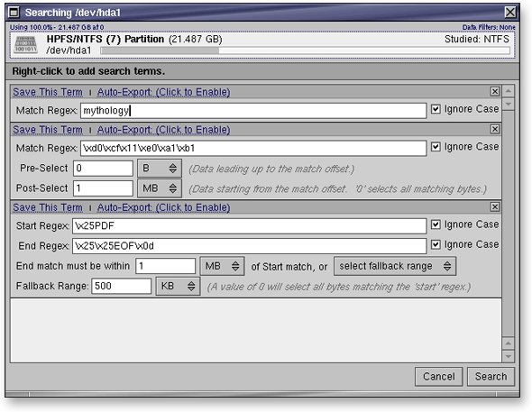Image resolution: width=532 pixels, height=412 pixels.
Task: Toggle Ignore Case for the End Regex field
Action: 436,244
